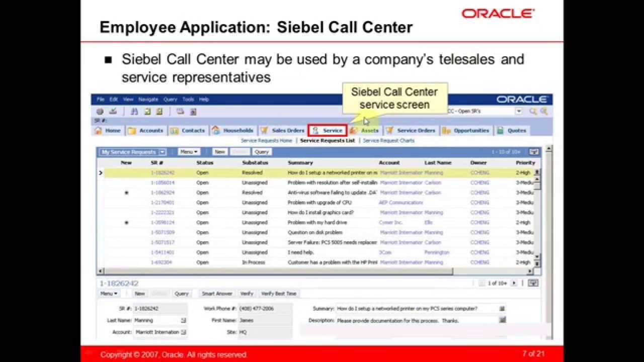The image size is (644, 362).
Task: Open the Navigate menu
Action: click(x=148, y=100)
